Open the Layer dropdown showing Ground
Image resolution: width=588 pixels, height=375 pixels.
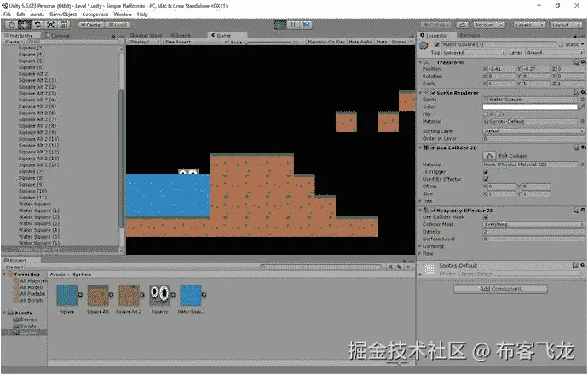point(554,53)
